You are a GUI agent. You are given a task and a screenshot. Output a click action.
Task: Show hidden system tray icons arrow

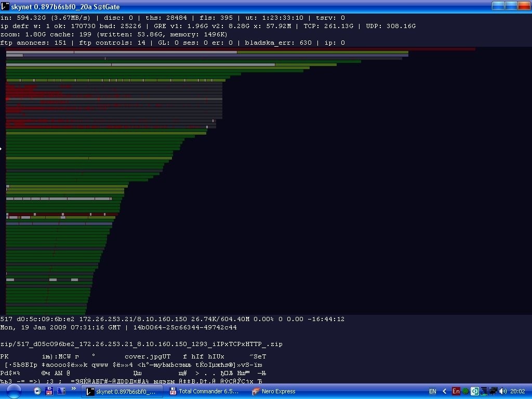tap(445, 391)
